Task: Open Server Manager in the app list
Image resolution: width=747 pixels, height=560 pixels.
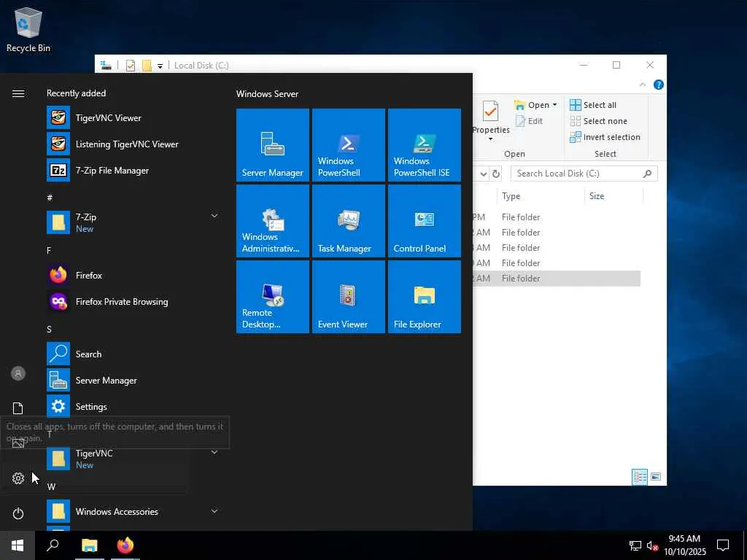Action: coord(133,380)
